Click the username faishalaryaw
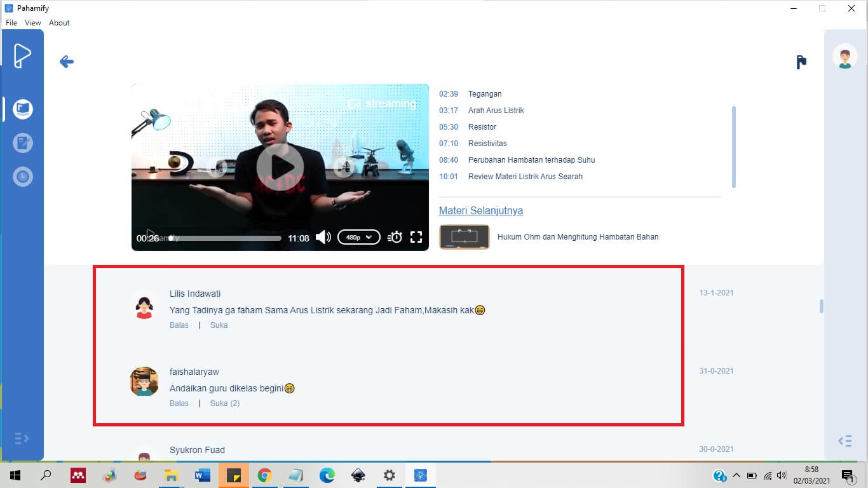This screenshot has width=868, height=488. click(x=194, y=372)
